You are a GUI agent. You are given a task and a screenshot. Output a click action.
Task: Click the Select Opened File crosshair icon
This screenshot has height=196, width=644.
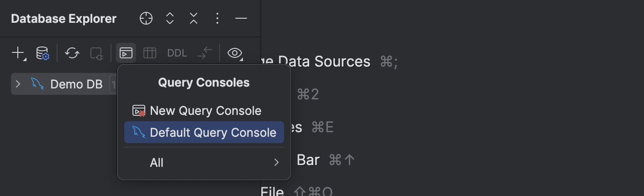[146, 19]
